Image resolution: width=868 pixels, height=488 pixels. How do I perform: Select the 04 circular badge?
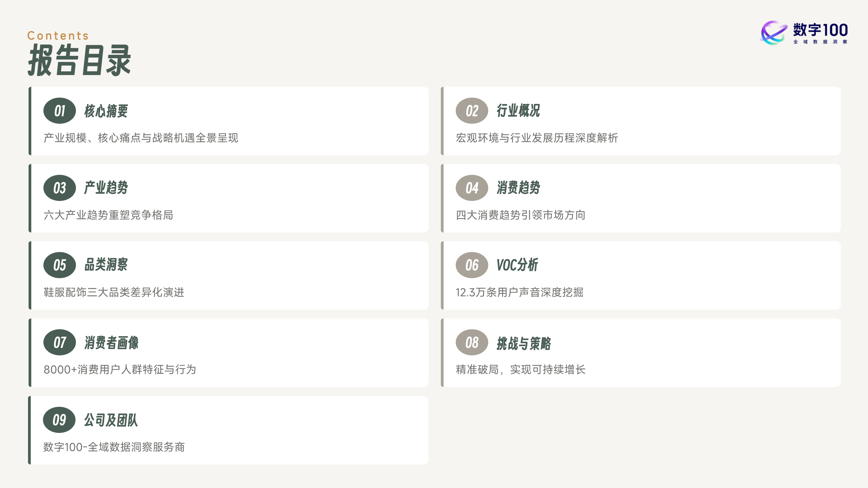coord(472,188)
